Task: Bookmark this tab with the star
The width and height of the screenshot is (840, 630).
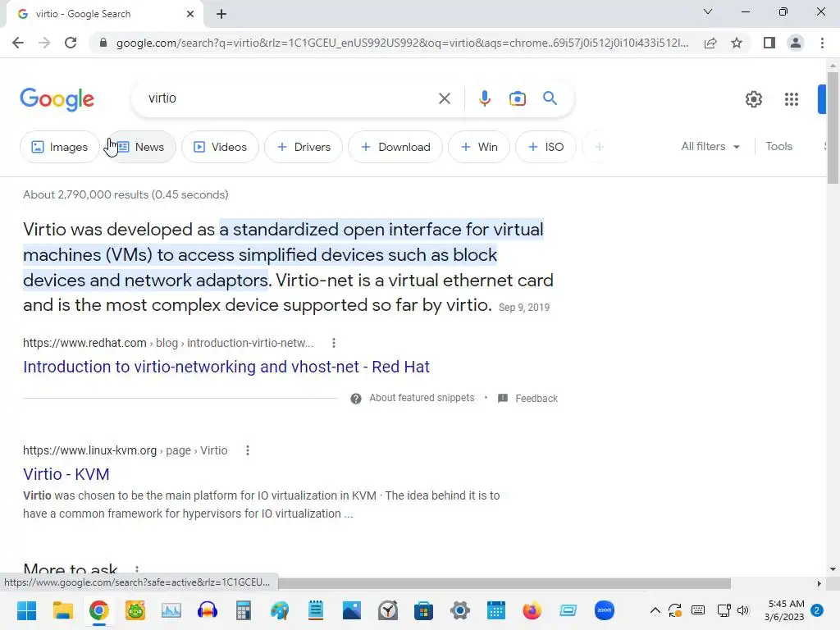Action: pos(737,43)
